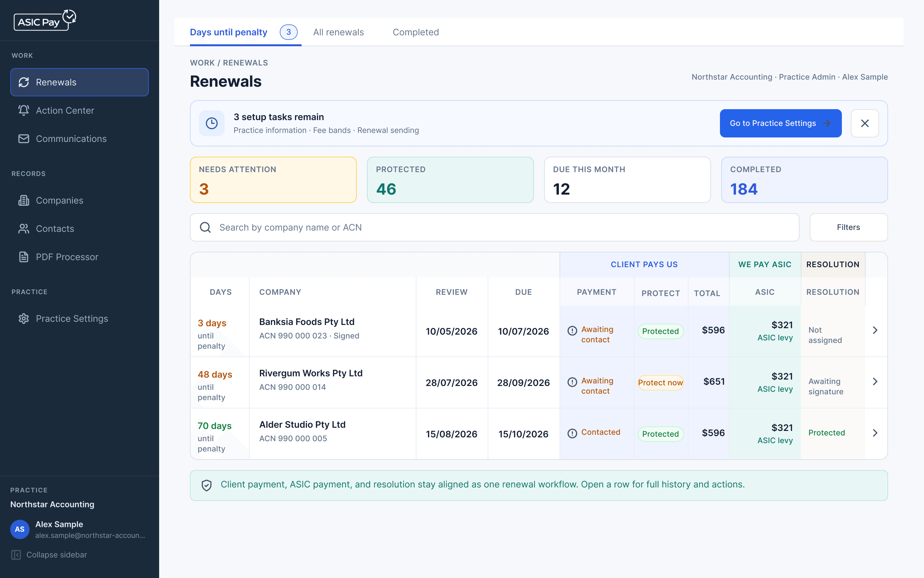This screenshot has width=924, height=578.
Task: Click the shield icon in workflow note
Action: [x=207, y=485]
